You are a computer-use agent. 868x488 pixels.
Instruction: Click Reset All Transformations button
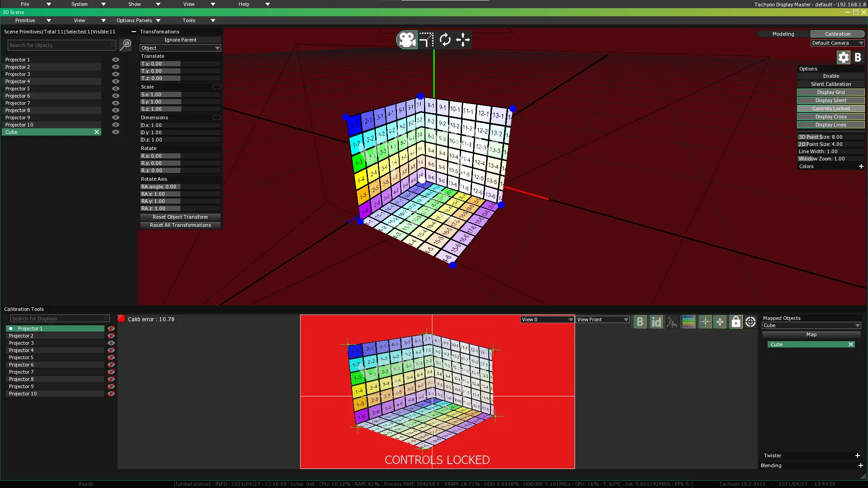click(x=180, y=225)
